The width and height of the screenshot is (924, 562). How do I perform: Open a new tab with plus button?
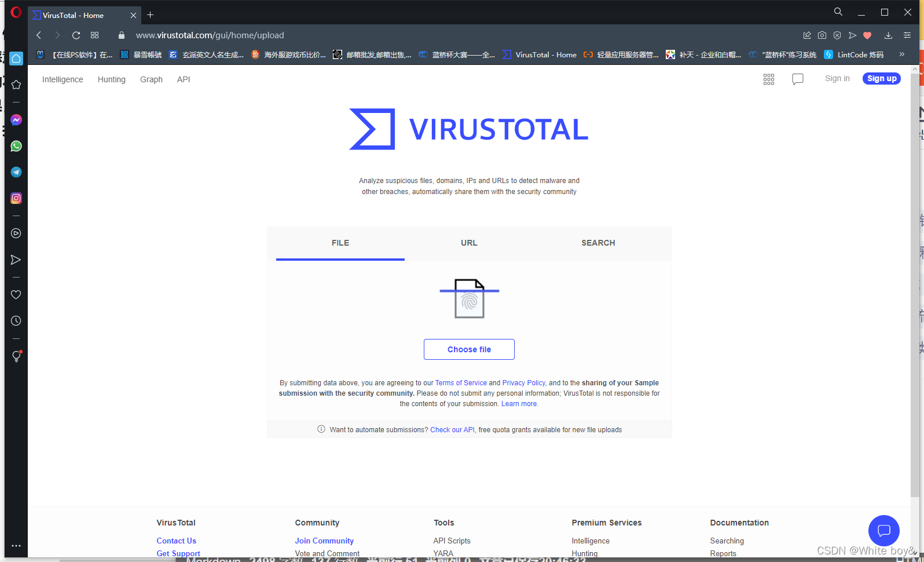tap(151, 15)
